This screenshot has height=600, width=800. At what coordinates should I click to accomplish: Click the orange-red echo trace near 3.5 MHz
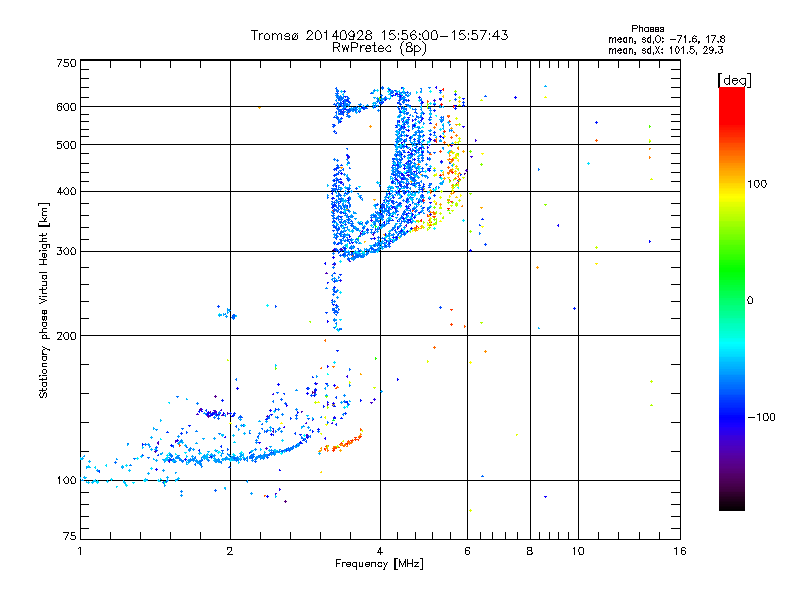click(341, 443)
